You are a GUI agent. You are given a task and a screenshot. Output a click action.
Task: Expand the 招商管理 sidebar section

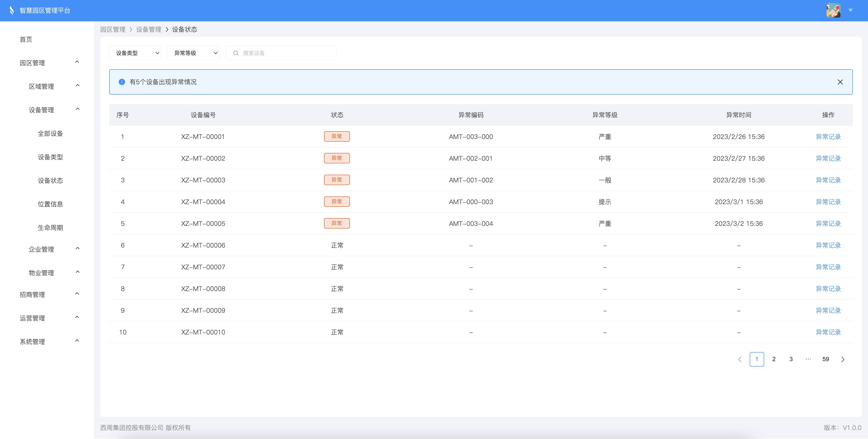click(77, 294)
